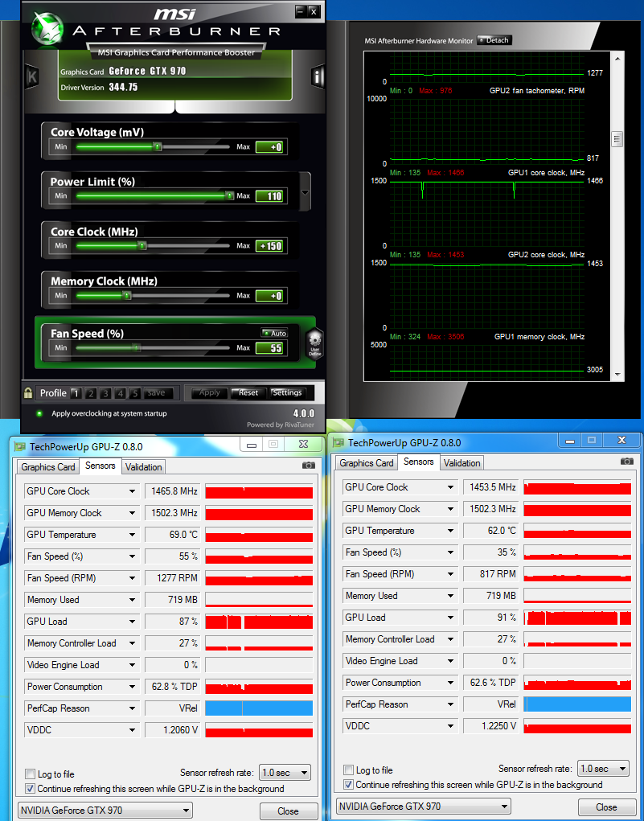This screenshot has width=644, height=821.
Task: Open Validation tab in left GPU-Z
Action: click(143, 467)
